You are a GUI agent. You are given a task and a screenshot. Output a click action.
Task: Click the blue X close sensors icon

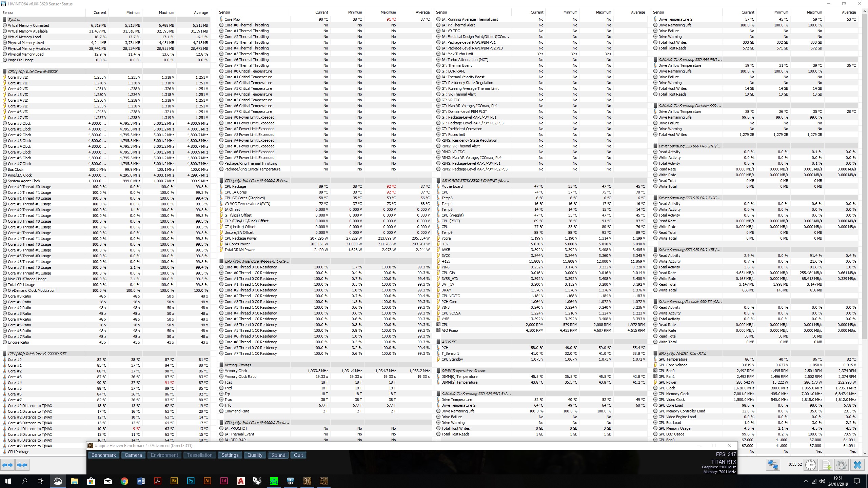tap(857, 465)
